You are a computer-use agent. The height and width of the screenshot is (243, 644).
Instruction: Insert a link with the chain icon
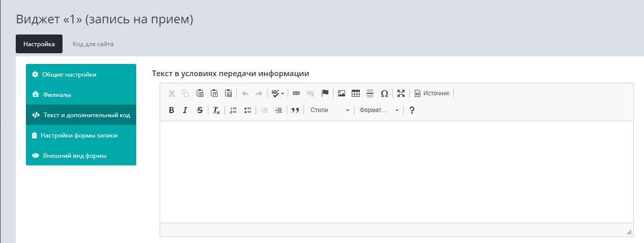coord(296,93)
